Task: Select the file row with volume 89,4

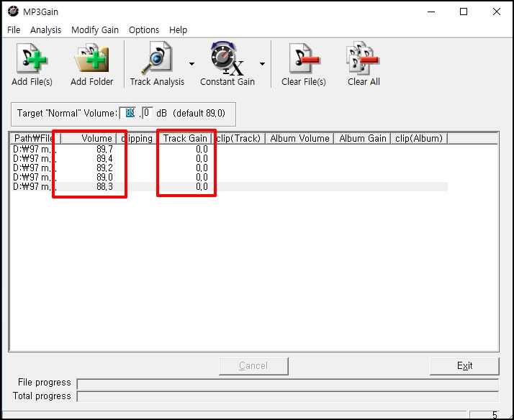Action: 230,159
